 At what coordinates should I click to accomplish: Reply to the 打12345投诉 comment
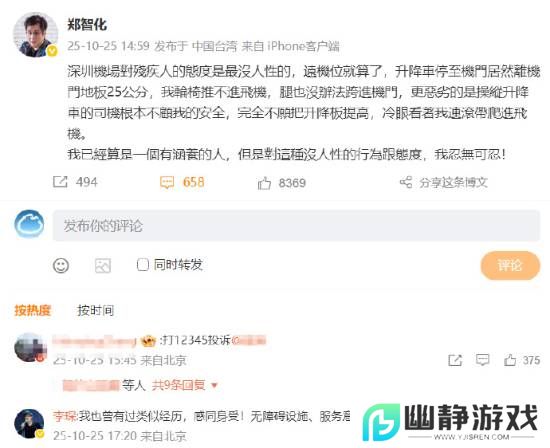click(x=482, y=360)
